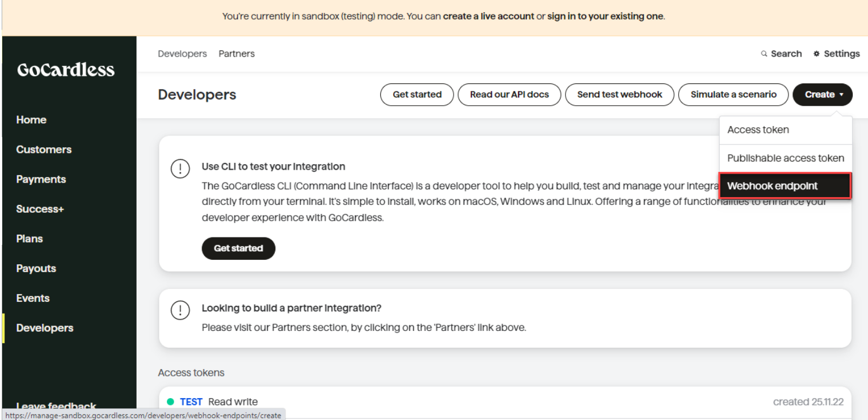The image size is (868, 420).
Task: Click the Settings gear icon
Action: point(816,54)
